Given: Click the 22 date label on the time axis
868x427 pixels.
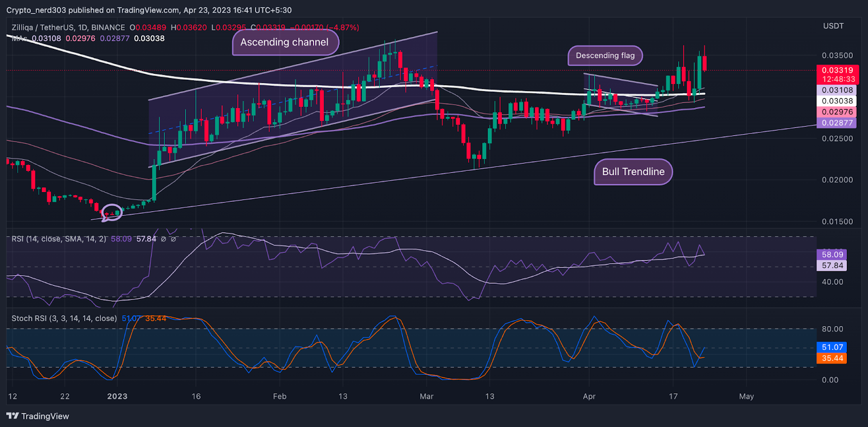Looking at the screenshot, I should [65, 396].
